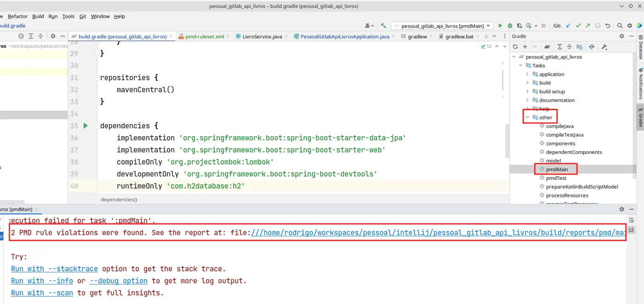Open Git history clock icon

[598, 26]
